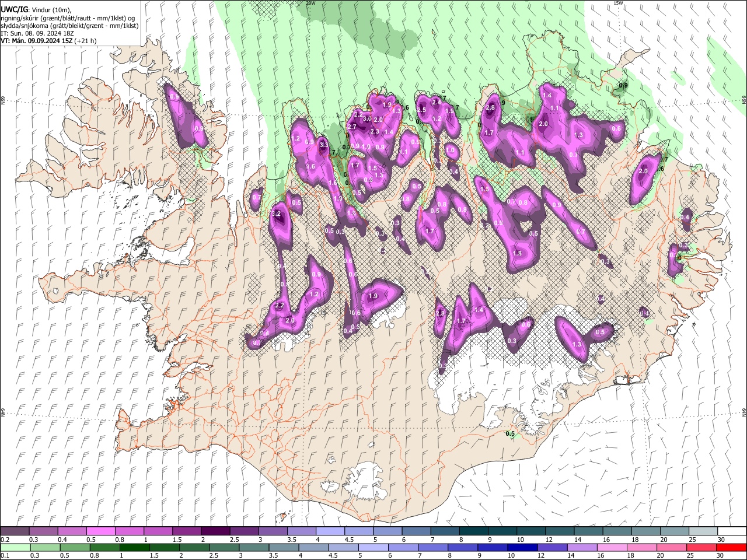Pick the deep blue swatch between 10 and 12
Image resolution: width=747 pixels, height=560 pixels.
tap(522, 547)
